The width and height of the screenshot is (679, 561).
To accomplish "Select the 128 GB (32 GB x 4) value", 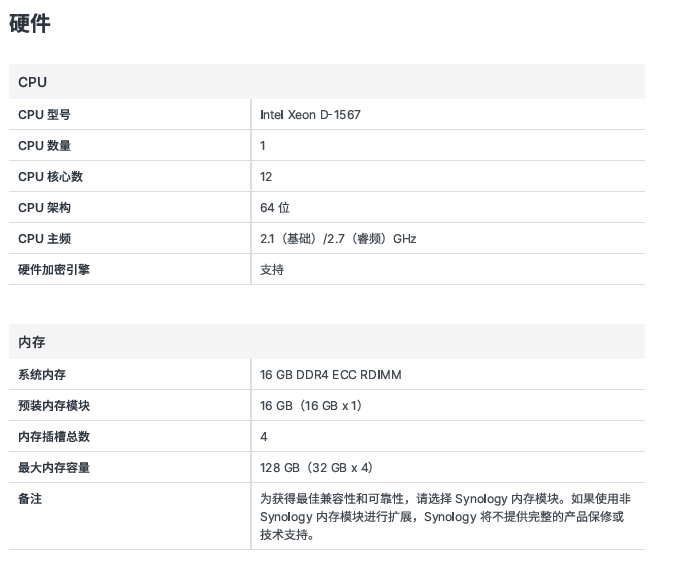I will click(316, 468).
